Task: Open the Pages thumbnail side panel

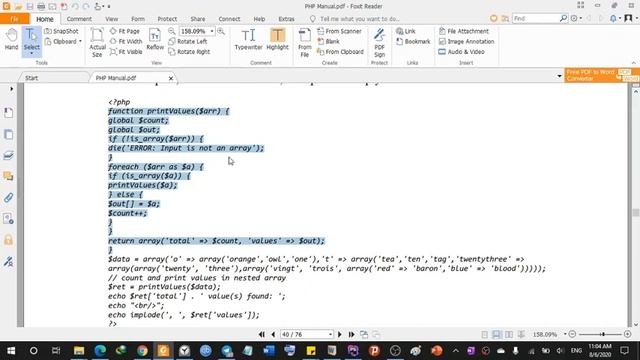Action: point(9,134)
